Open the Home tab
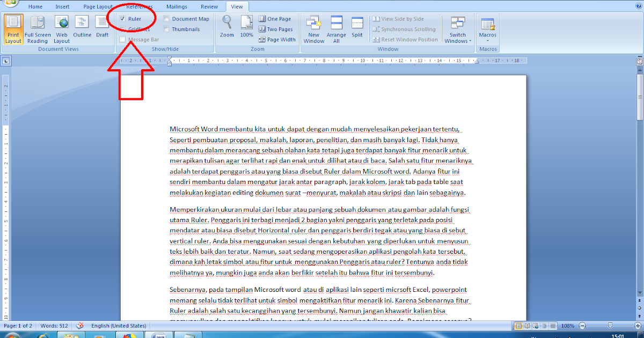Image resolution: width=644 pixels, height=338 pixels. [35, 6]
